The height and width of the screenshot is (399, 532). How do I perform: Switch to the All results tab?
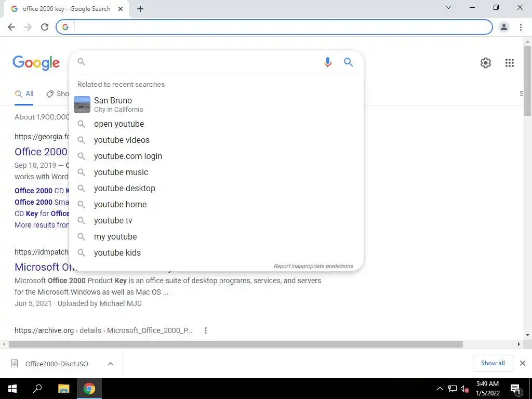24,94
